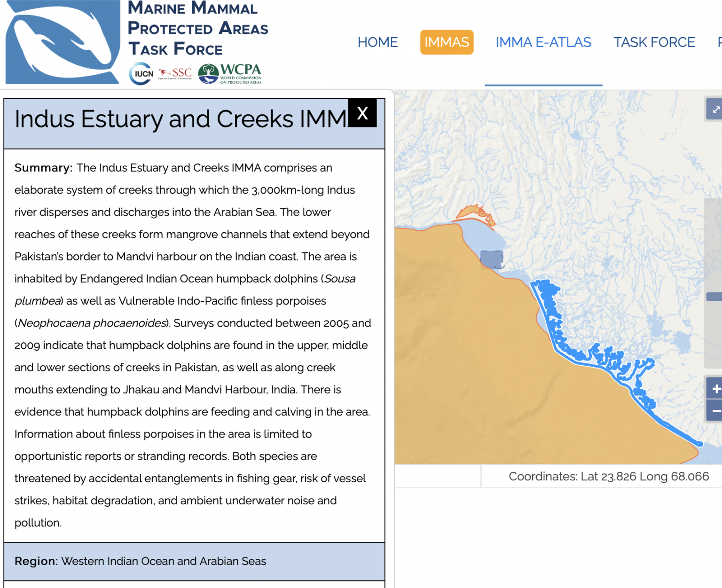Zoom in on the map
This screenshot has height=588, width=722.
(715, 389)
